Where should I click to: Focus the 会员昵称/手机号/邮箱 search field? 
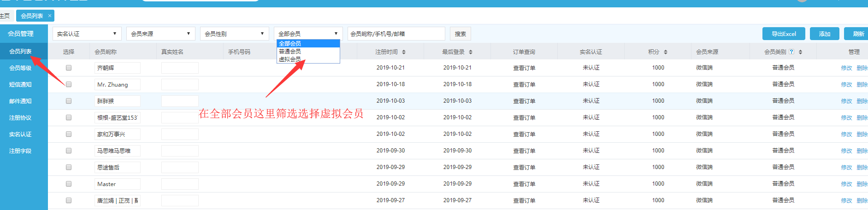pos(396,34)
